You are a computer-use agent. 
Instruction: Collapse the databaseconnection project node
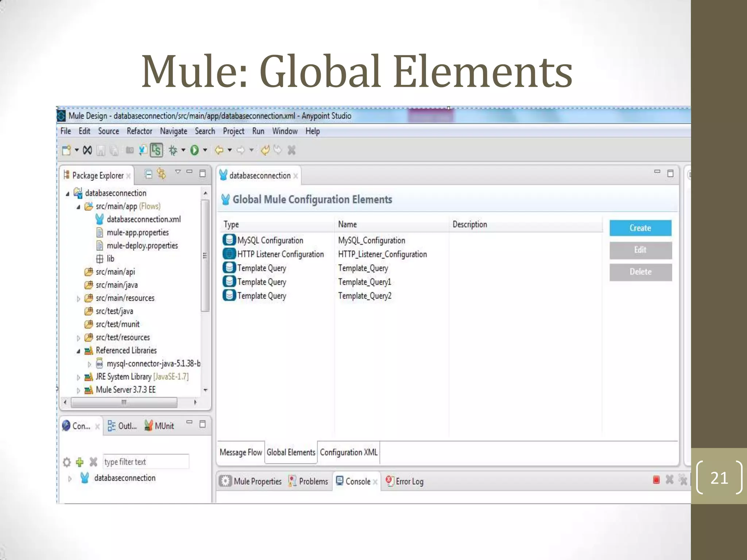point(67,194)
